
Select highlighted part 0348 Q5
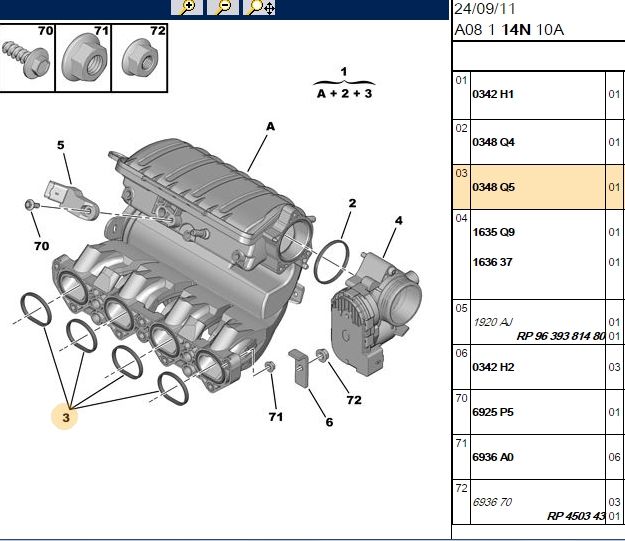pos(493,187)
